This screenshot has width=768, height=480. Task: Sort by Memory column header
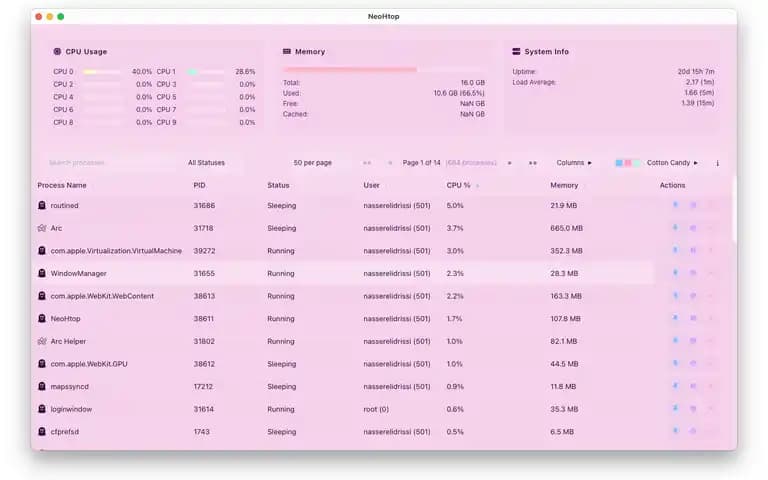coord(564,185)
